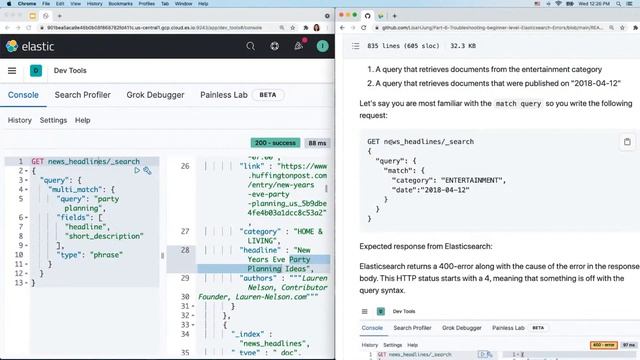Click the 200 - success status badge
Image resolution: width=640 pixels, height=360 pixels.
pos(275,143)
